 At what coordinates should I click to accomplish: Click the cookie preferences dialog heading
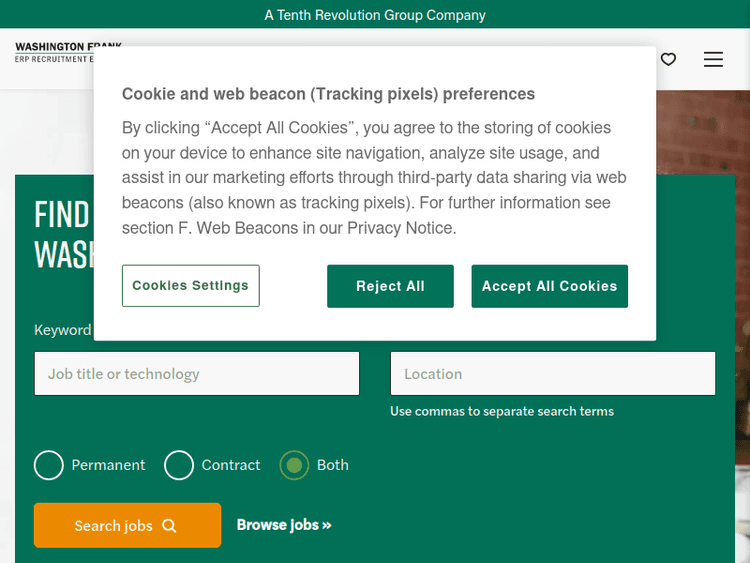(x=328, y=94)
